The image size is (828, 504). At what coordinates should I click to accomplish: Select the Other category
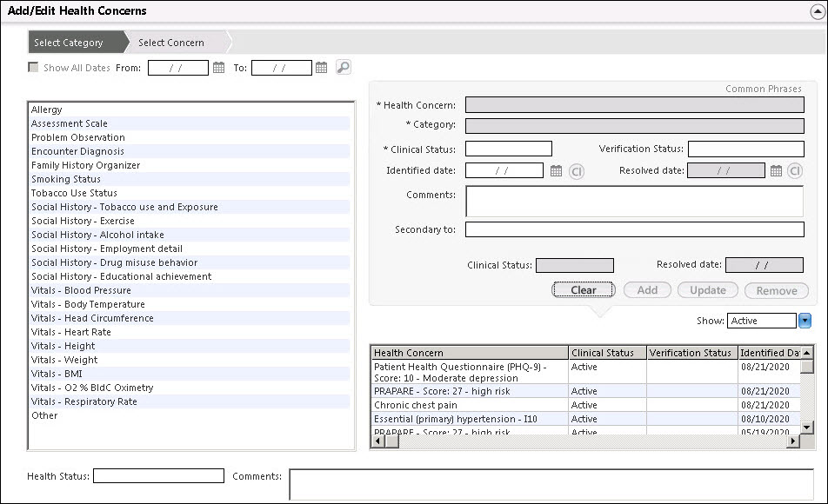[190, 415]
